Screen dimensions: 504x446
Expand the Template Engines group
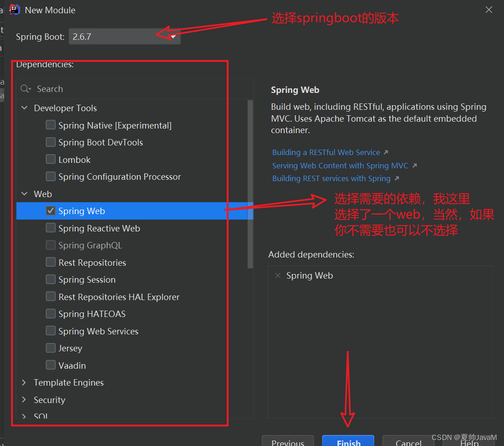point(24,382)
